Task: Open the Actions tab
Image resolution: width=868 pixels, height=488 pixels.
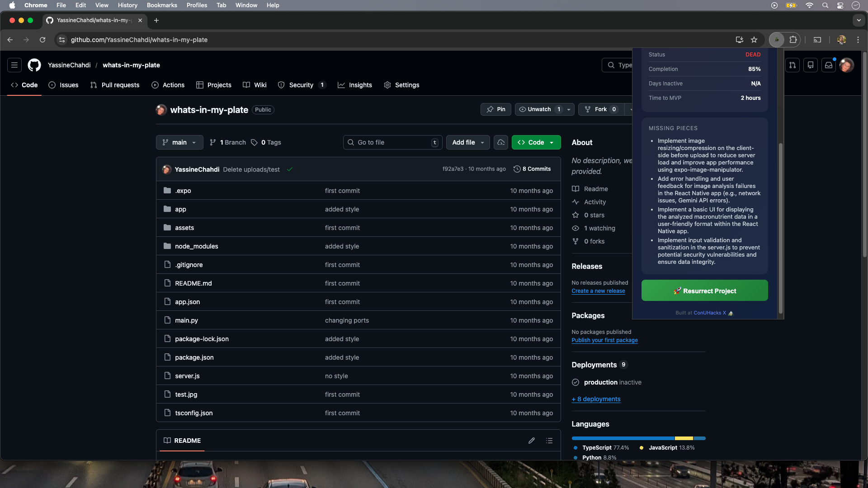Action: [x=168, y=85]
